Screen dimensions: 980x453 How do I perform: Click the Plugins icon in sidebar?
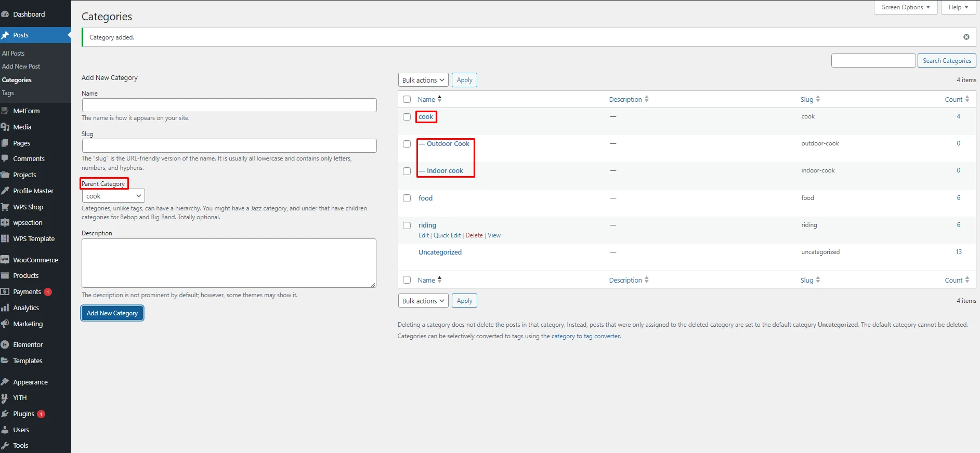pyautogui.click(x=5, y=414)
